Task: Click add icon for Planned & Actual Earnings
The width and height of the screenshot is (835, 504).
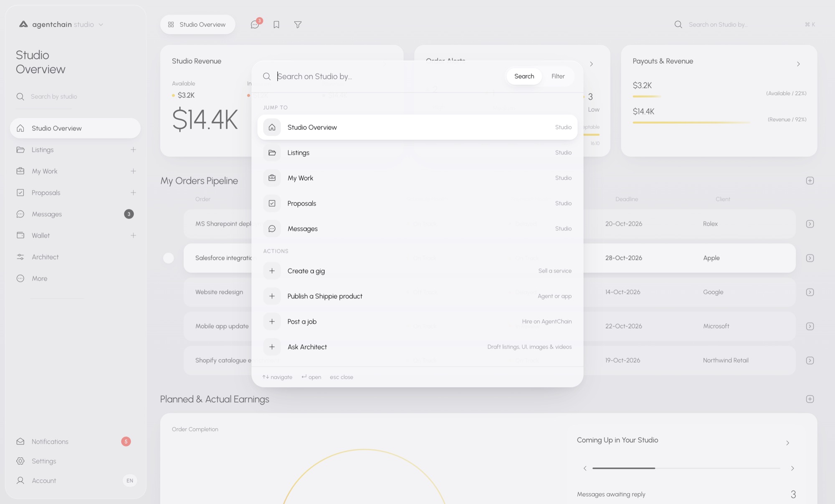Action: 810,399
